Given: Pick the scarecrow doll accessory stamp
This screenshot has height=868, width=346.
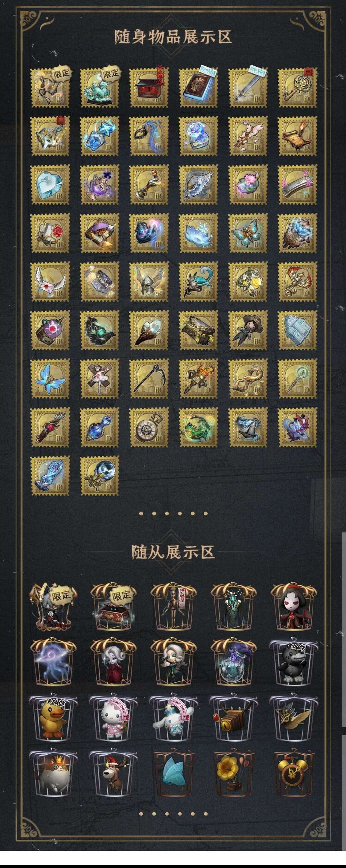Looking at the screenshot, I should point(248,330).
